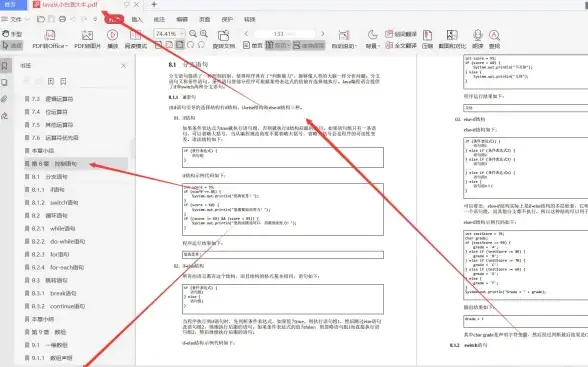
Task: Open the 文件 menu dropdown
Action: click(15, 19)
